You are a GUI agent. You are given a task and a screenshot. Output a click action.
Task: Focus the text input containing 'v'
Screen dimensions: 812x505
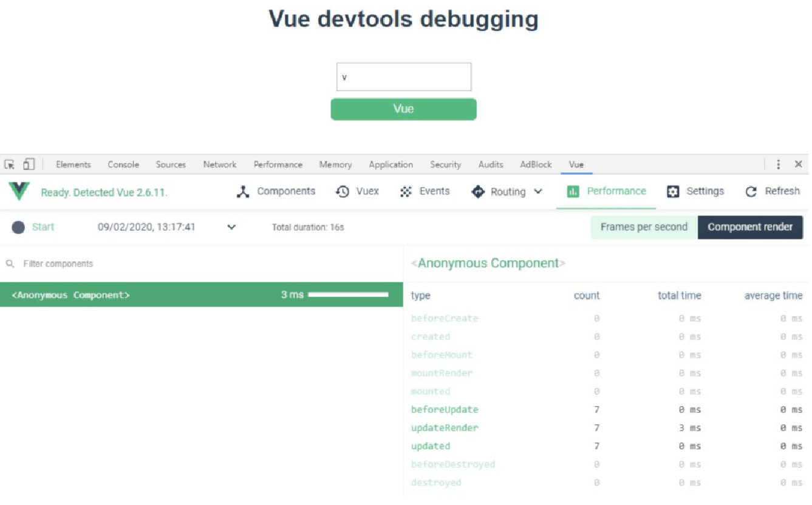tap(404, 77)
